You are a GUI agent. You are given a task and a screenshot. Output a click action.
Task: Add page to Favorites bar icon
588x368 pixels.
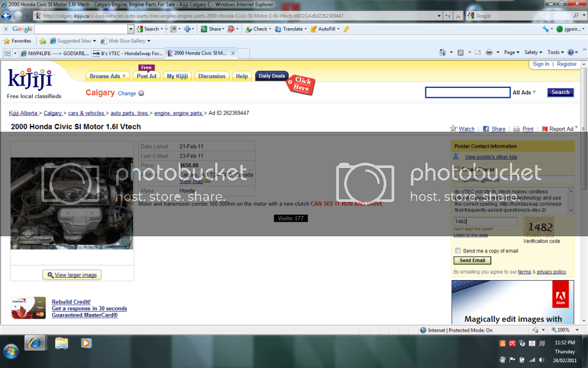click(43, 41)
